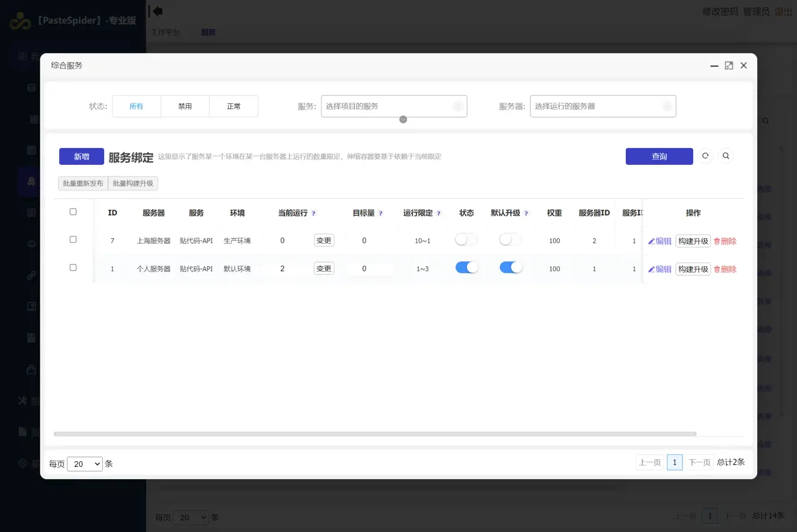Click the wrench tools icon in sidebar
The height and width of the screenshot is (532, 797).
click(x=22, y=401)
